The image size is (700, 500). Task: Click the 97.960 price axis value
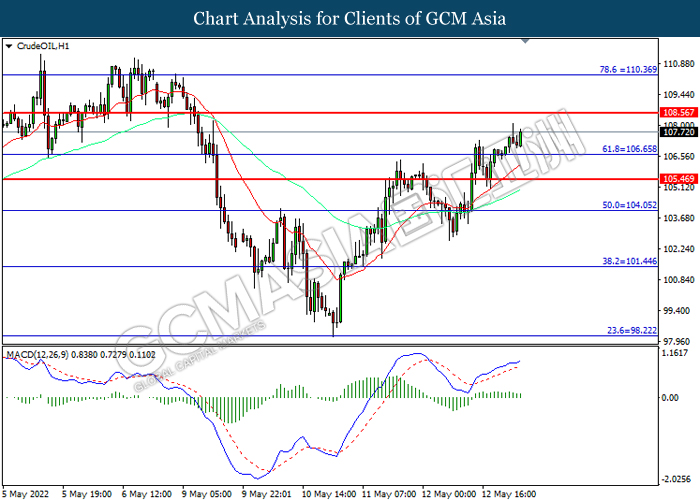pyautogui.click(x=679, y=342)
